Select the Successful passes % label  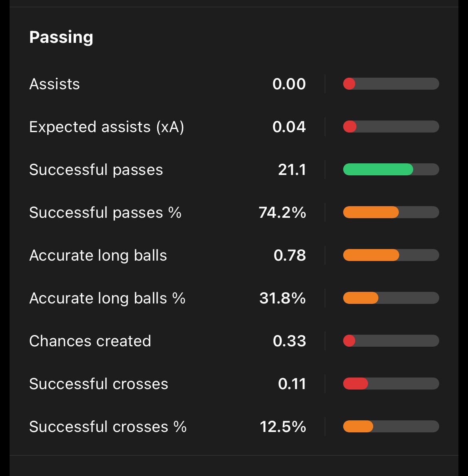tap(105, 213)
